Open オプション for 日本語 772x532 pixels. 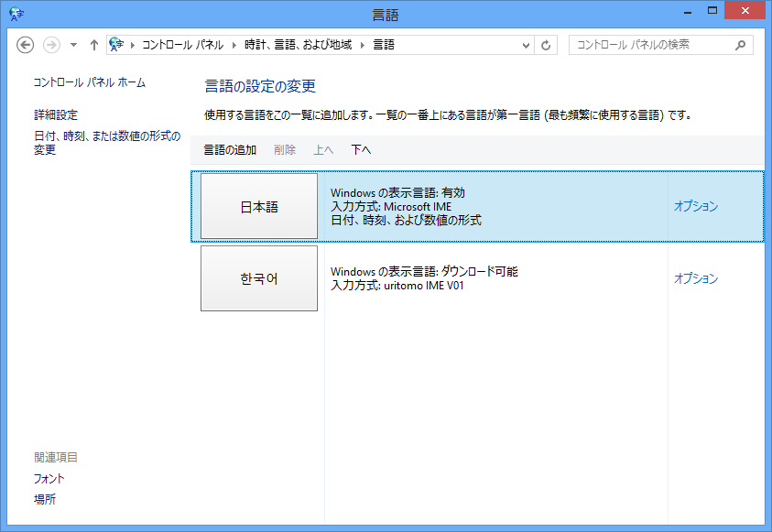pos(696,207)
